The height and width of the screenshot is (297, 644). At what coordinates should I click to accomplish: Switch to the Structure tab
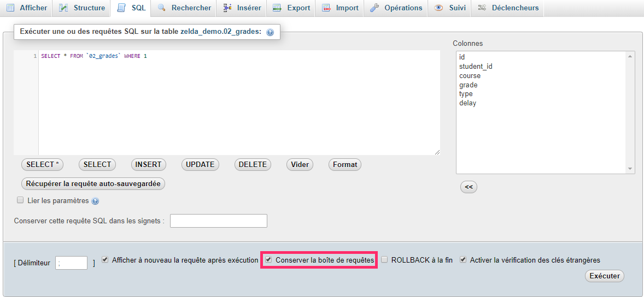tap(81, 8)
